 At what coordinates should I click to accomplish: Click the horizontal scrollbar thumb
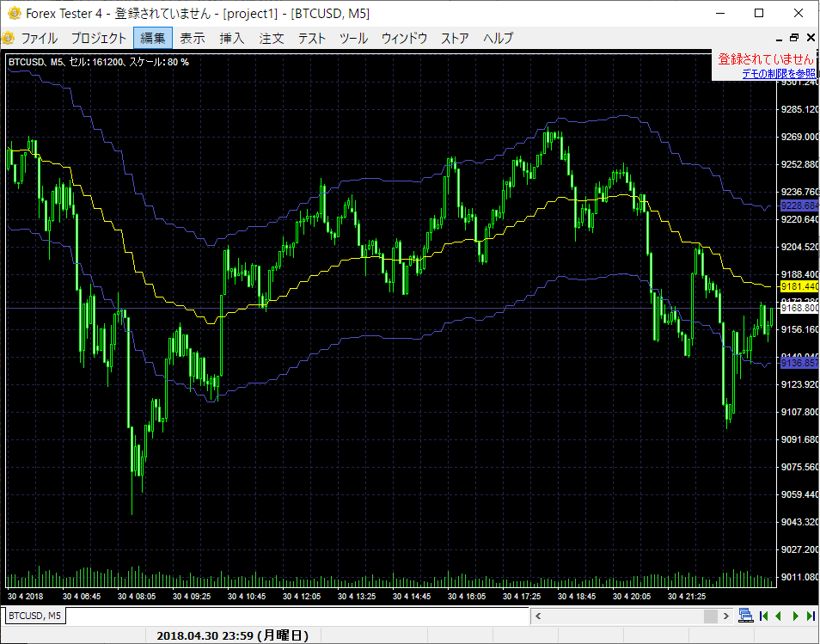[x=711, y=616]
